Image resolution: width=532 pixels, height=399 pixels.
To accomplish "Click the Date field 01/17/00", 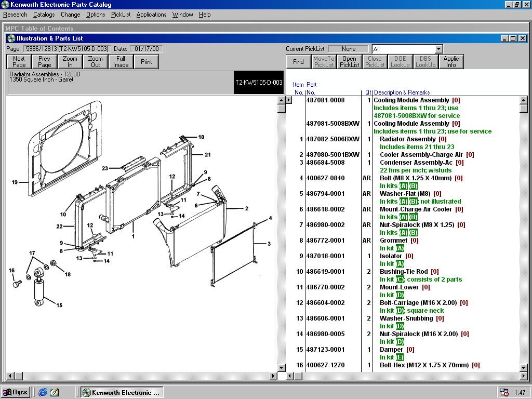I will pyautogui.click(x=147, y=49).
